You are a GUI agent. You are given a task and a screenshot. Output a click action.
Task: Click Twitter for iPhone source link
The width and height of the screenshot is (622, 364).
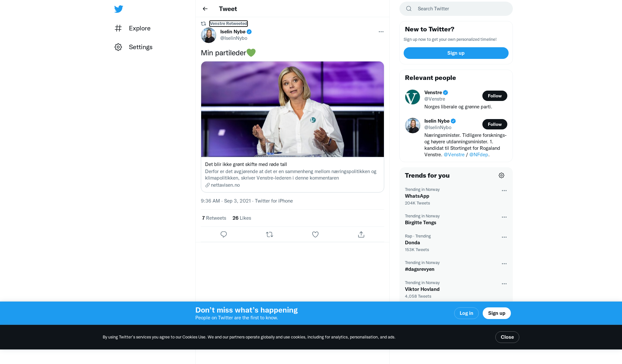click(x=274, y=201)
